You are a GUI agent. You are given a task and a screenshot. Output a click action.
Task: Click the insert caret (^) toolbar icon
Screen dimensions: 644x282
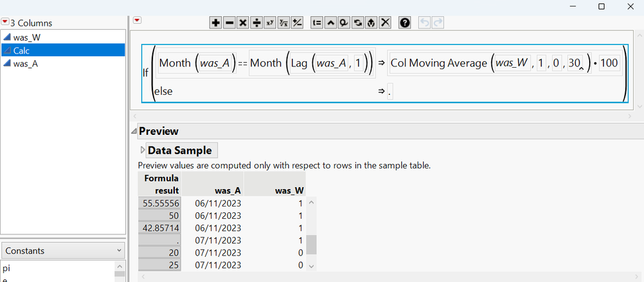330,23
